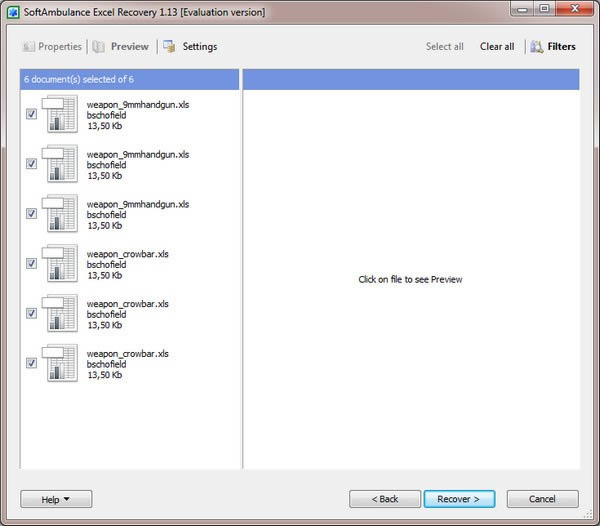This screenshot has height=526, width=600.
Task: Click Clear all in the toolbar
Action: coord(497,46)
